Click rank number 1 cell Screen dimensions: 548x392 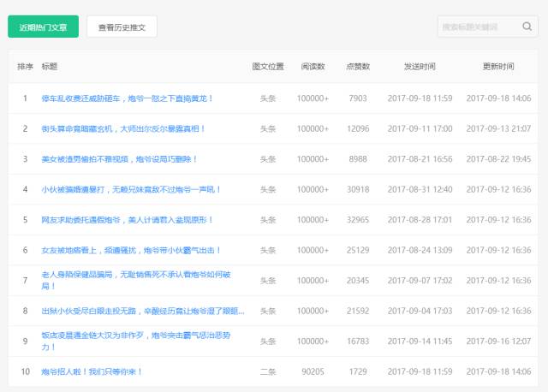point(25,98)
